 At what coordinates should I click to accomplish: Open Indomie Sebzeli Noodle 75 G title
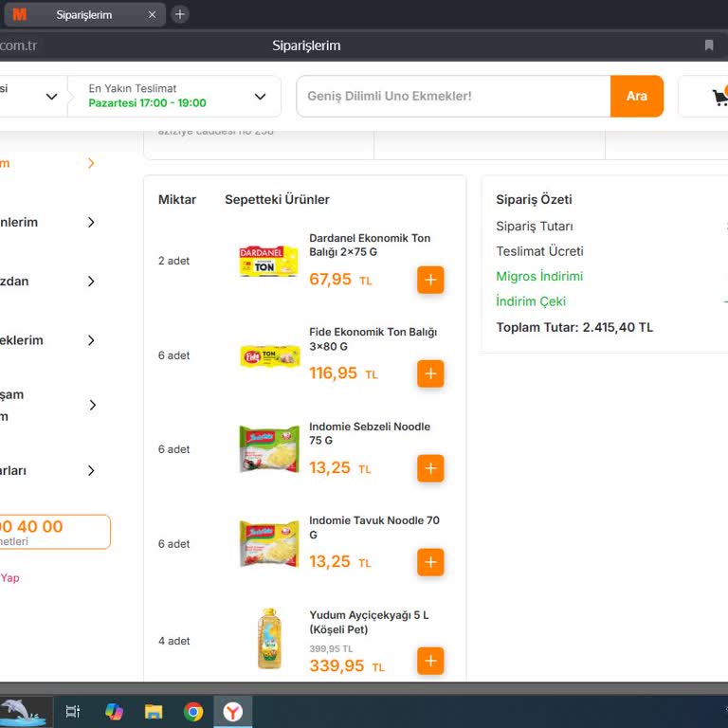[x=370, y=433]
